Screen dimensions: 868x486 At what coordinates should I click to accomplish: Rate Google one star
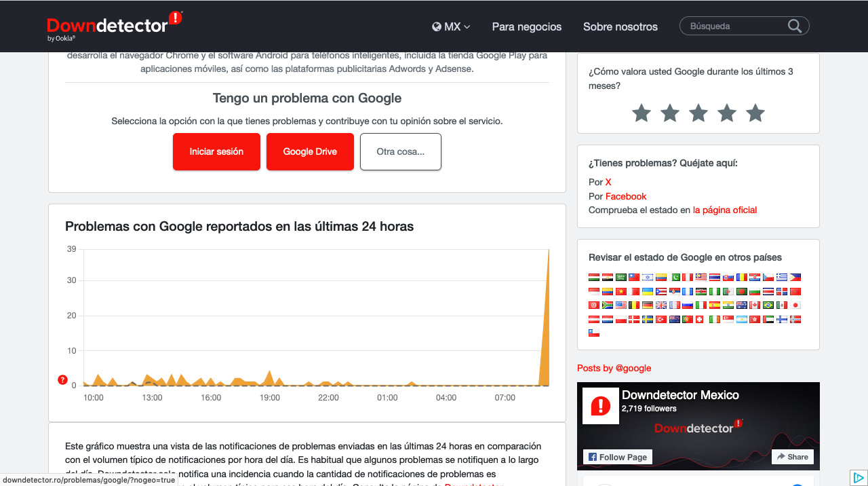coord(642,113)
